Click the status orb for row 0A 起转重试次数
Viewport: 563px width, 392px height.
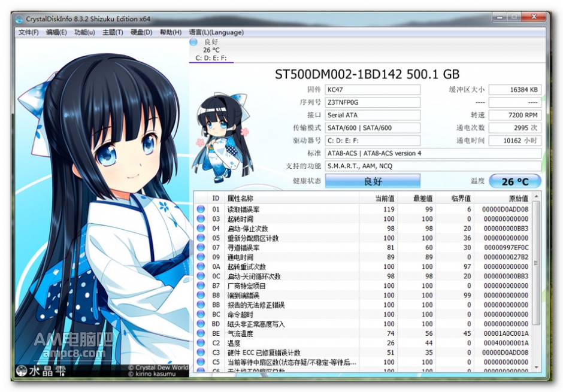point(201,266)
